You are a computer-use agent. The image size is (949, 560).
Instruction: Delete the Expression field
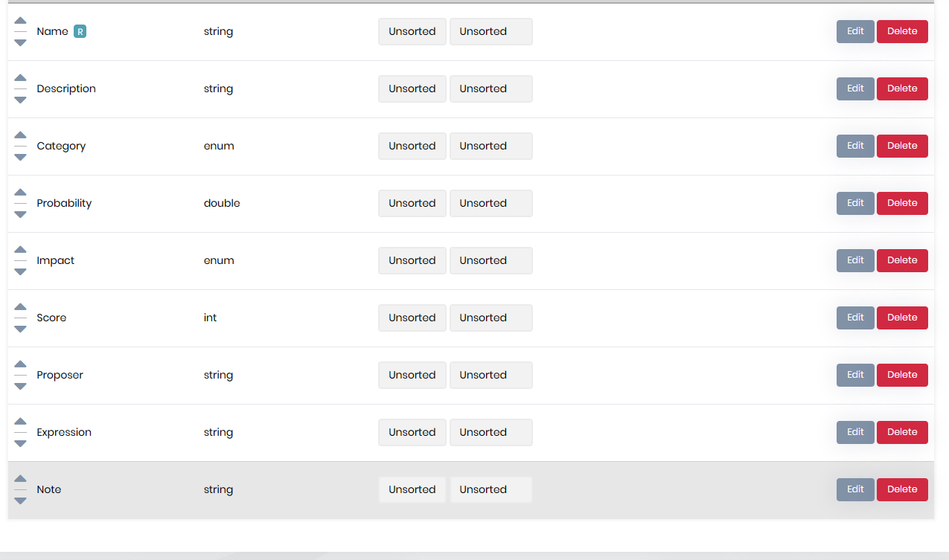[902, 432]
